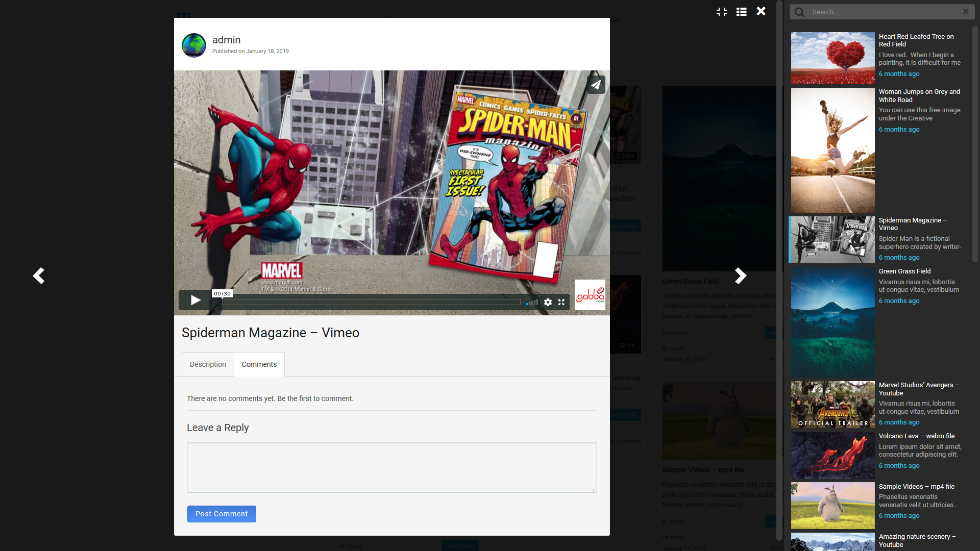The image size is (980, 551).
Task: Enter video fullscreen mode
Action: pyautogui.click(x=561, y=302)
